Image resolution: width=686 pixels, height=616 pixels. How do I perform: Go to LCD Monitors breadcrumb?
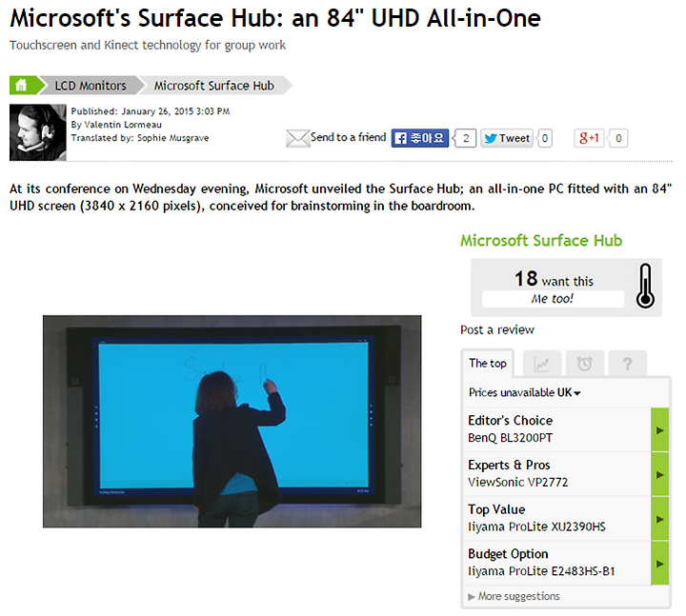[91, 86]
